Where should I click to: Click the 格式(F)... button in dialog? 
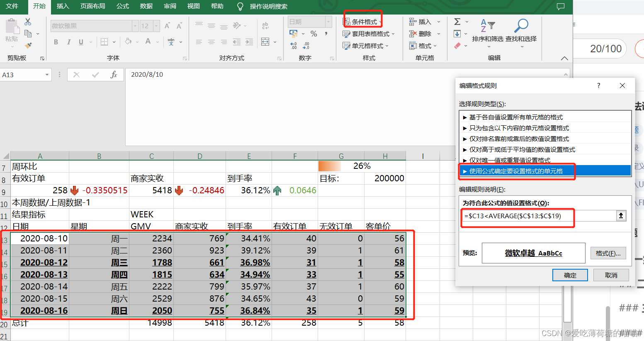(608, 253)
